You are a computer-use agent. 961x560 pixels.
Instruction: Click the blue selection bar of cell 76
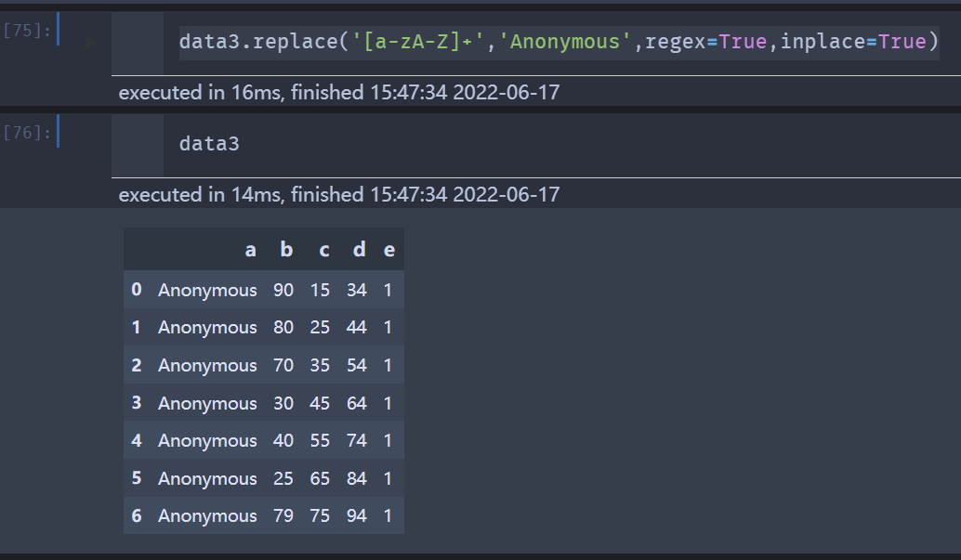(x=59, y=131)
